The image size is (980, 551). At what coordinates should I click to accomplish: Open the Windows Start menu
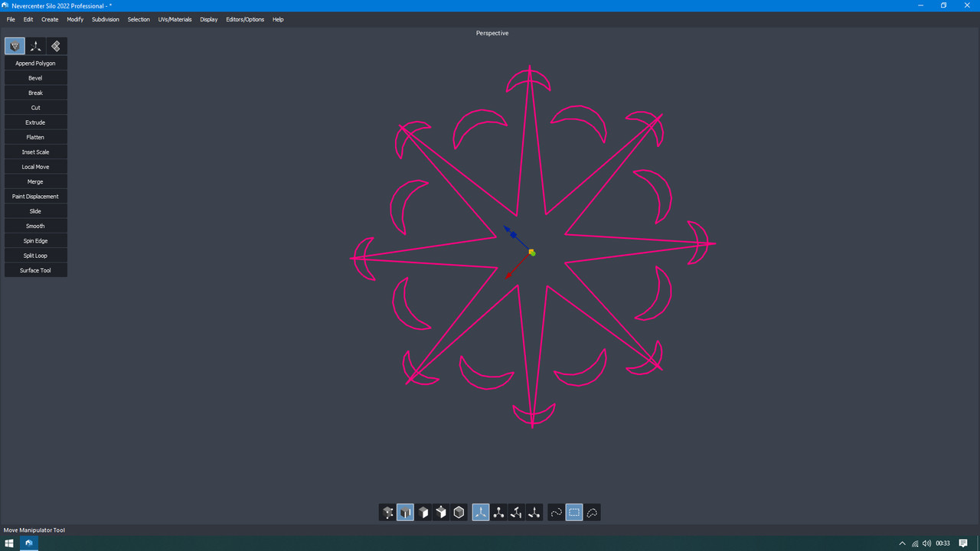9,543
